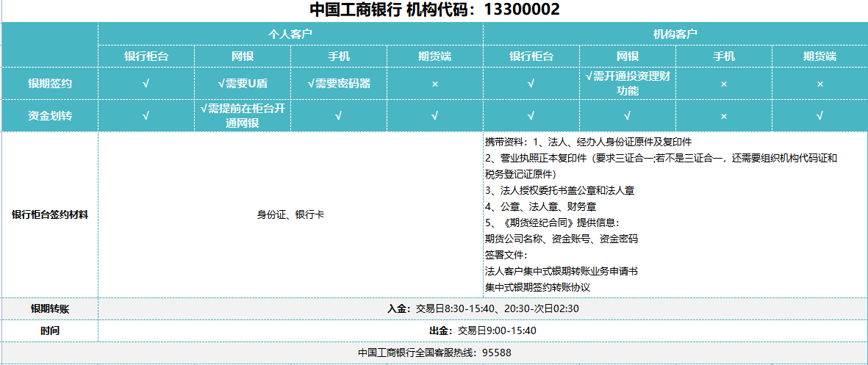Image resolution: width=868 pixels, height=365 pixels.
Task: Select the 机构客户 header cell
Action: [675, 34]
